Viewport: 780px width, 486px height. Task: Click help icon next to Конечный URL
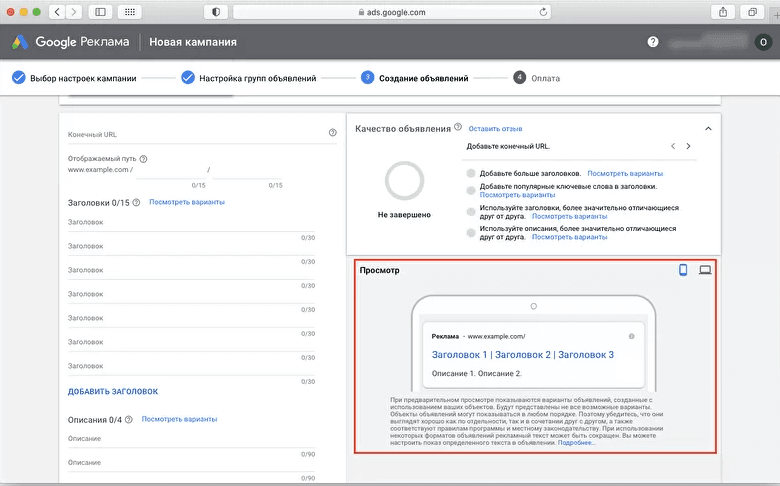332,132
